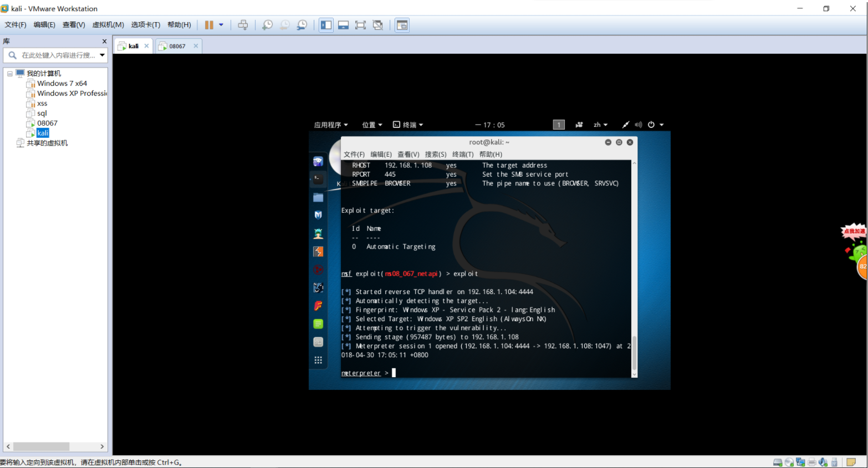Viewport: 868px width, 468px height.
Task: Enter full screen mode from toolbar
Action: click(360, 25)
